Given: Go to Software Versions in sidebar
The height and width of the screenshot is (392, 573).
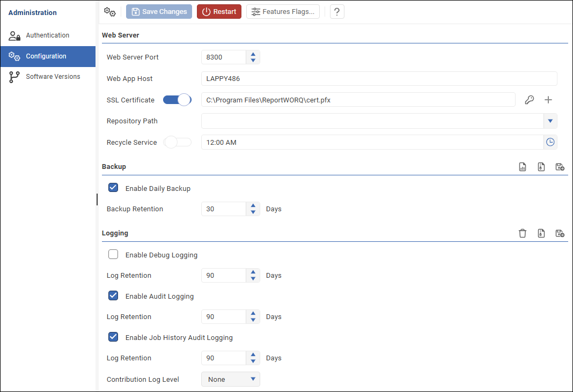Looking at the screenshot, I should [x=53, y=77].
